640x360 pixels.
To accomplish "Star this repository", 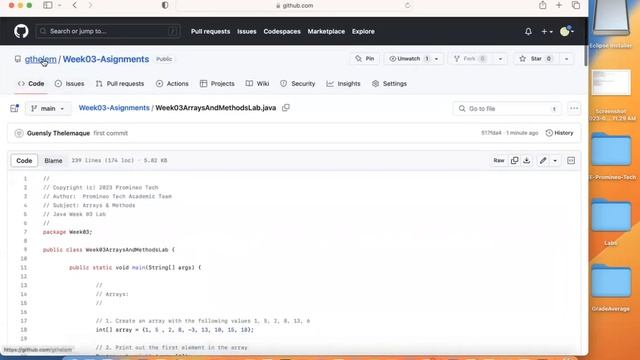I will tap(535, 59).
